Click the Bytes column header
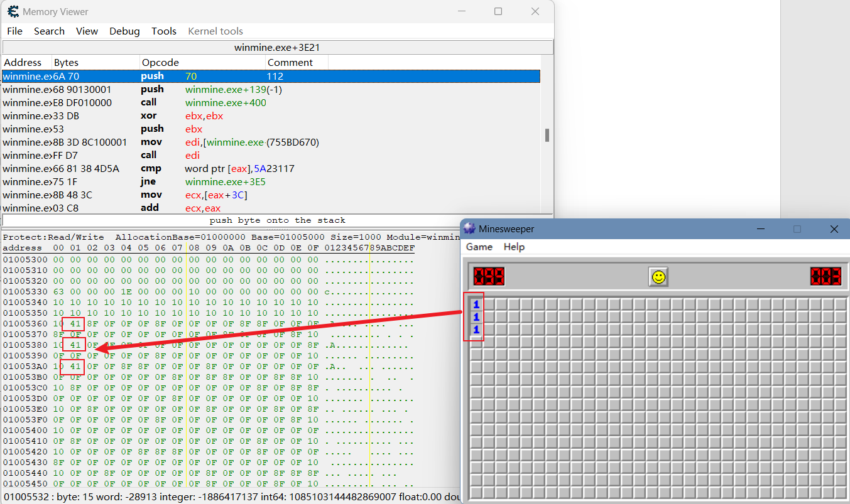This screenshot has height=504, width=850. 66,62
